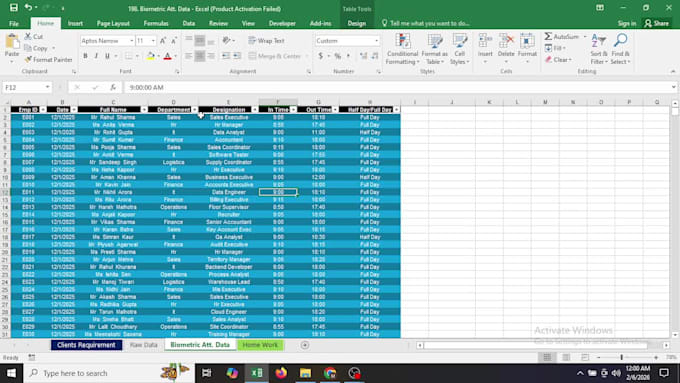
Task: Click the fill color bucket
Action: click(150, 56)
